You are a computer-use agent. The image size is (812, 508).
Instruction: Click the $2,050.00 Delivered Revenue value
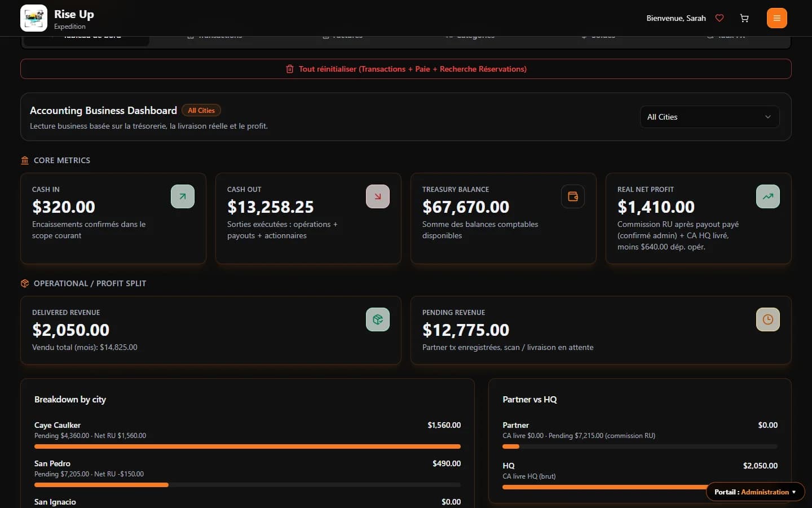point(71,330)
